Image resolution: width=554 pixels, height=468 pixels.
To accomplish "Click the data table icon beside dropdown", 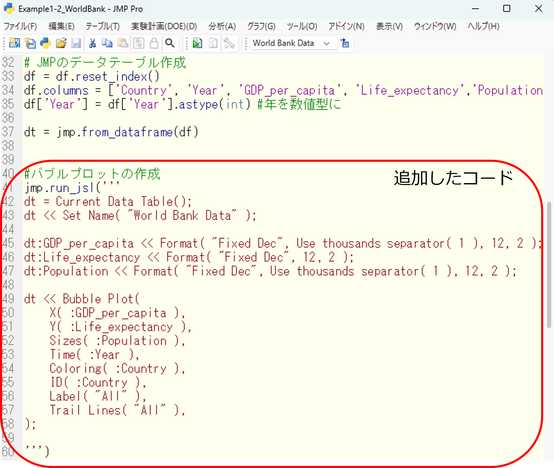I will [x=345, y=43].
